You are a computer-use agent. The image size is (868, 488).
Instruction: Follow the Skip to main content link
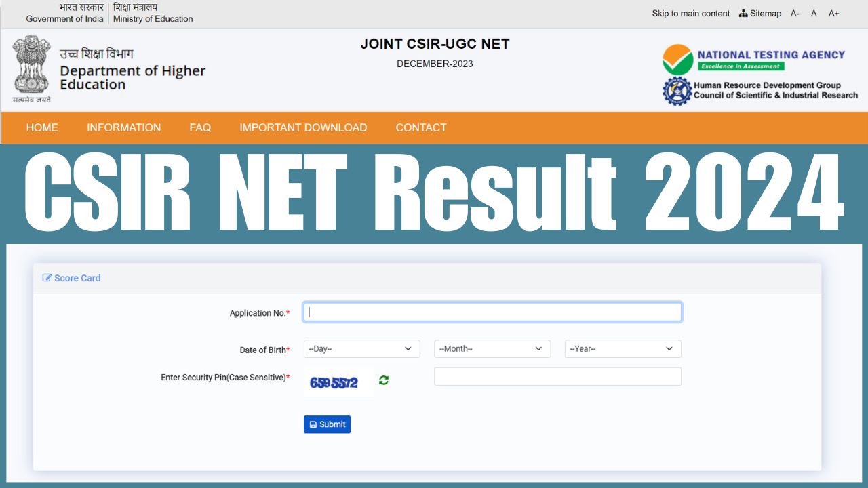(x=690, y=14)
